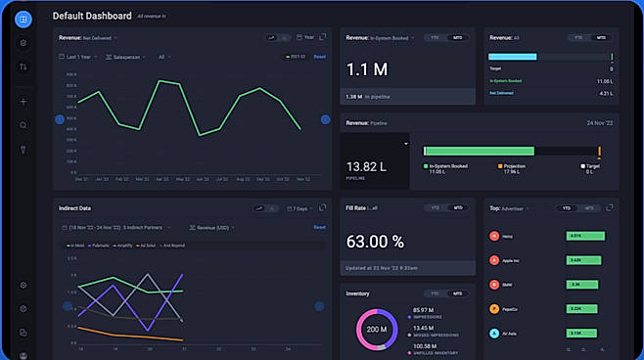644x360 pixels.
Task: Select line chart view in Revenue Net Delivered
Action: coord(271,38)
